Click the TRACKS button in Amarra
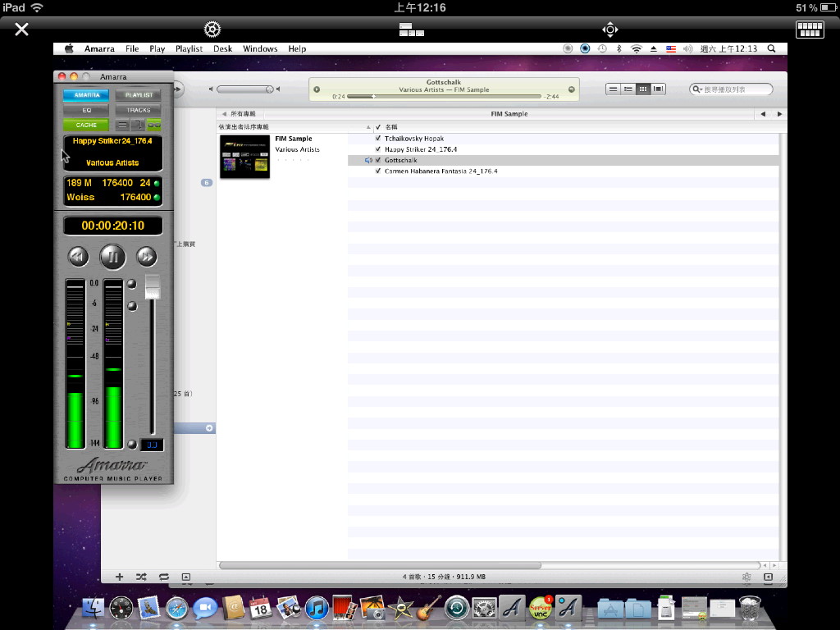 pos(138,110)
